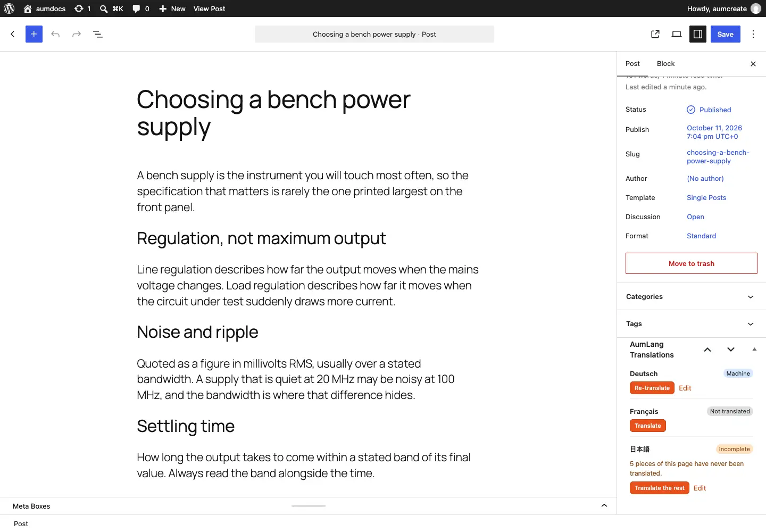Open the command palette document title bar
This screenshot has height=532, width=766.
point(374,34)
